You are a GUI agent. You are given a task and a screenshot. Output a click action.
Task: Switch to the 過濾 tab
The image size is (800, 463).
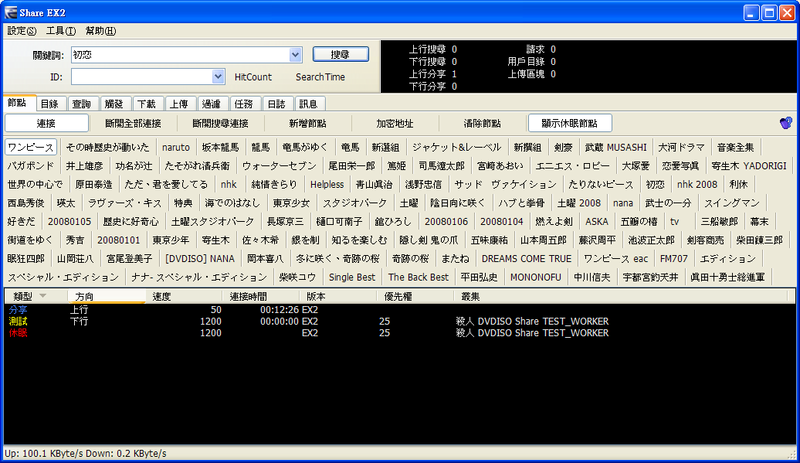(x=210, y=103)
